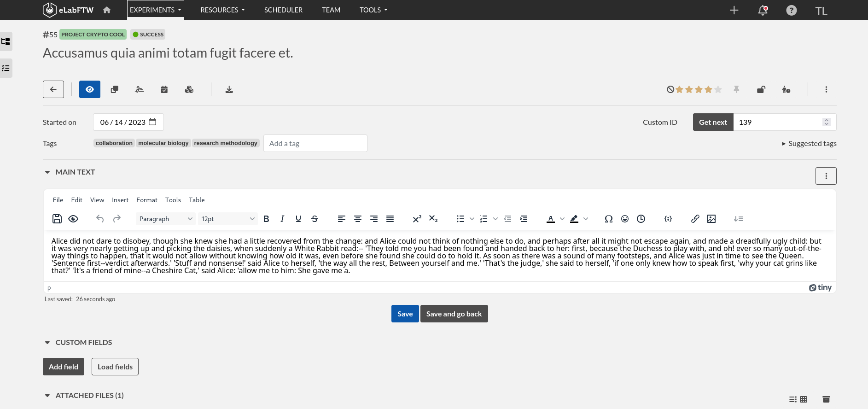Click the insert link icon in editor
Screen dimensions: 868x409
(695, 219)
